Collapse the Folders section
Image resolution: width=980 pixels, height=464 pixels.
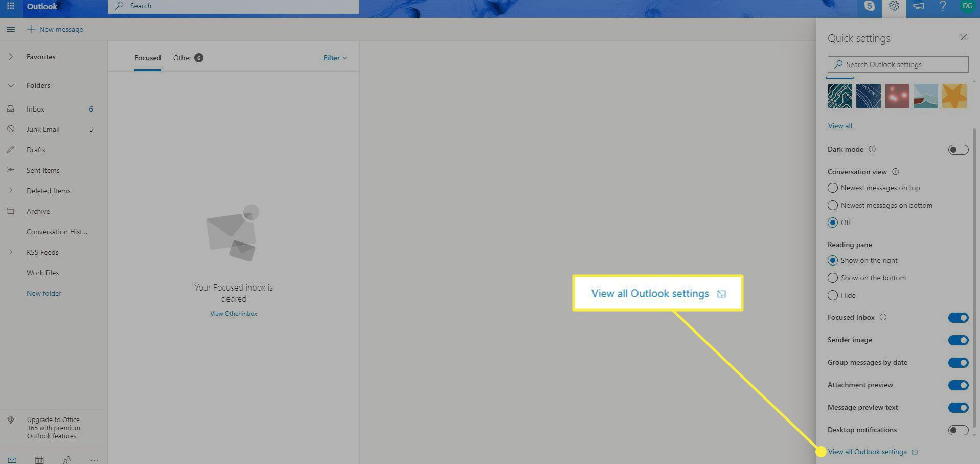11,85
